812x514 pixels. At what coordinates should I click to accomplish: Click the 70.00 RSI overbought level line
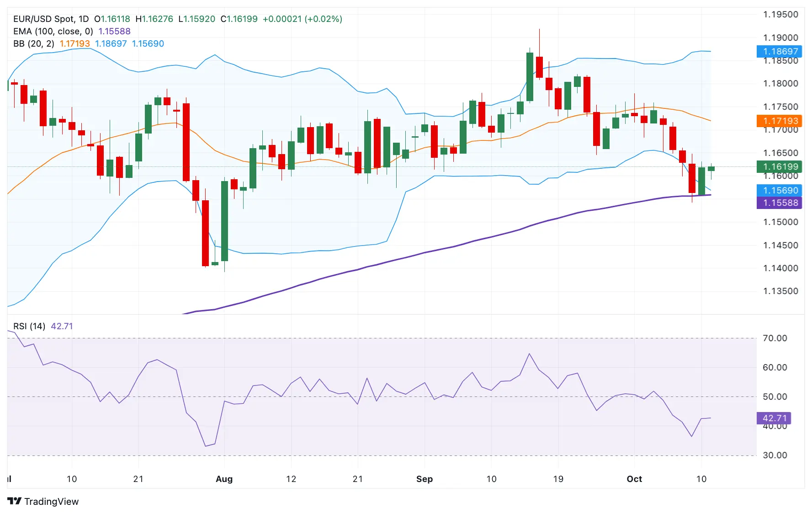pos(366,338)
